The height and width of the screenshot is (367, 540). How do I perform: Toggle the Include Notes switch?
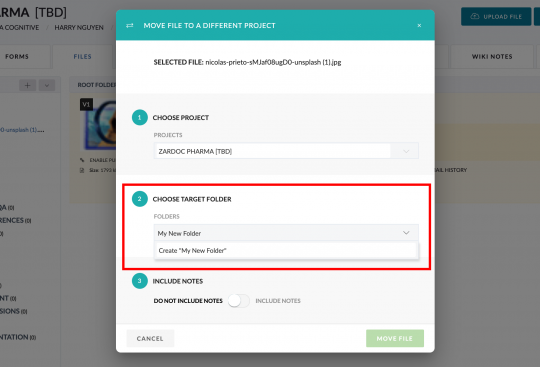(x=239, y=301)
